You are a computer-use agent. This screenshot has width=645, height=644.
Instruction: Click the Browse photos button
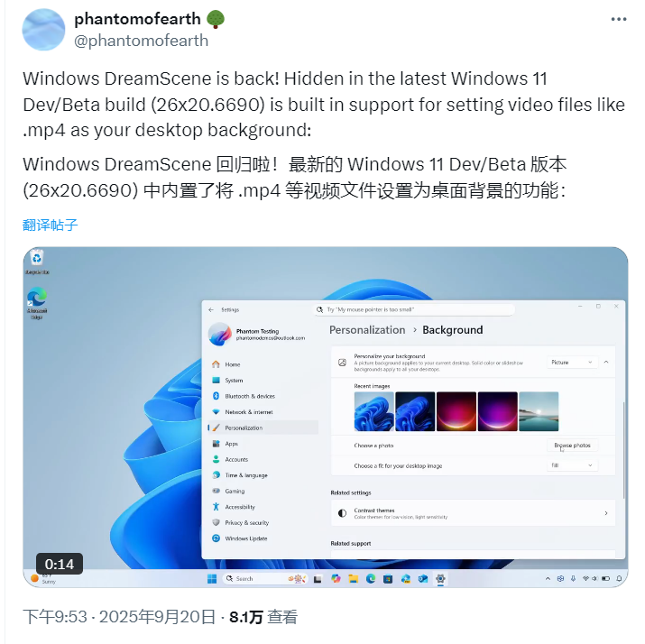(572, 446)
